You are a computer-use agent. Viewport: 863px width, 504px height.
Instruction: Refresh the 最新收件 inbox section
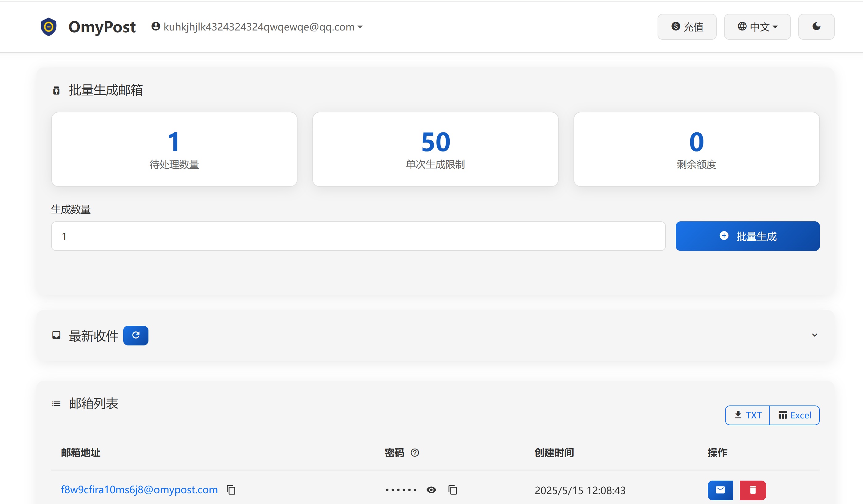click(x=136, y=335)
